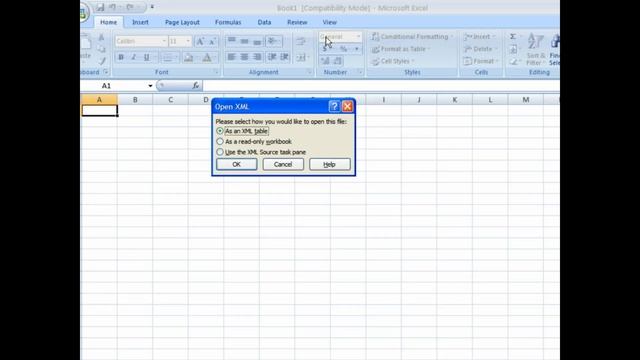Image resolution: width=640 pixels, height=360 pixels.
Task: Expand the Font group dialog launcher
Action: click(x=216, y=72)
